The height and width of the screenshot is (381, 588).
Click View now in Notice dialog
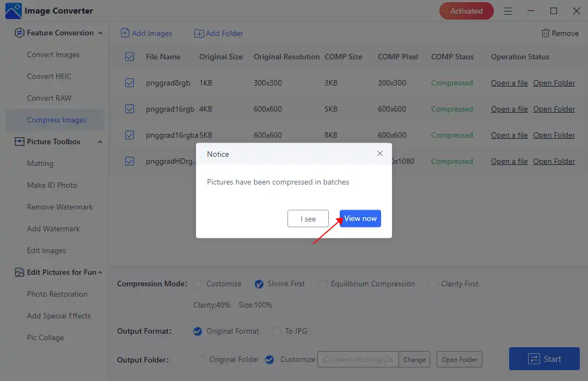[360, 218]
